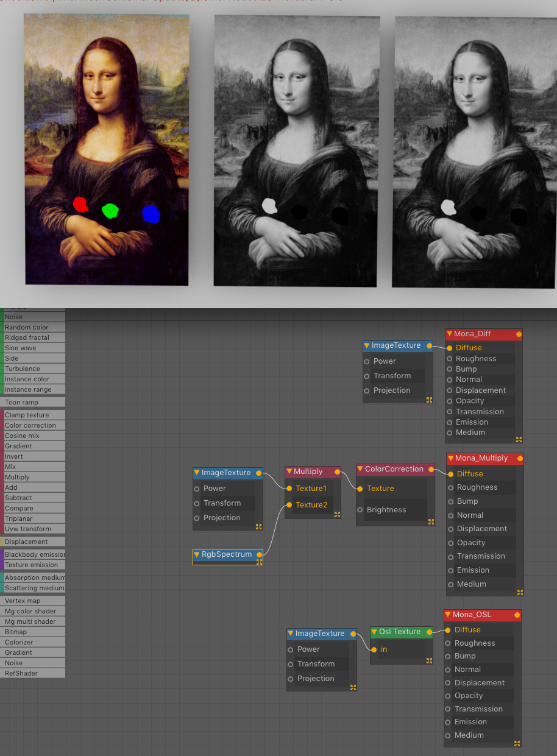Viewport: 557px width, 756px height.
Task: Click the output port of the RgbSpectrum node
Action: point(259,554)
